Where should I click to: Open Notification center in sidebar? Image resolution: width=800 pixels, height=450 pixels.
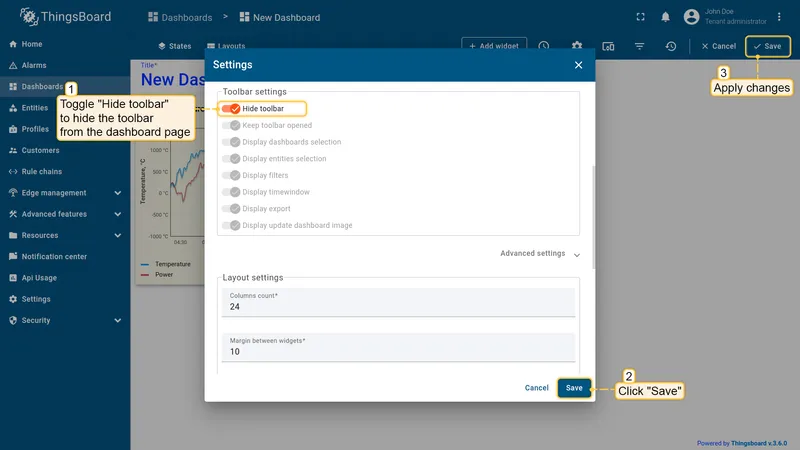click(65, 257)
